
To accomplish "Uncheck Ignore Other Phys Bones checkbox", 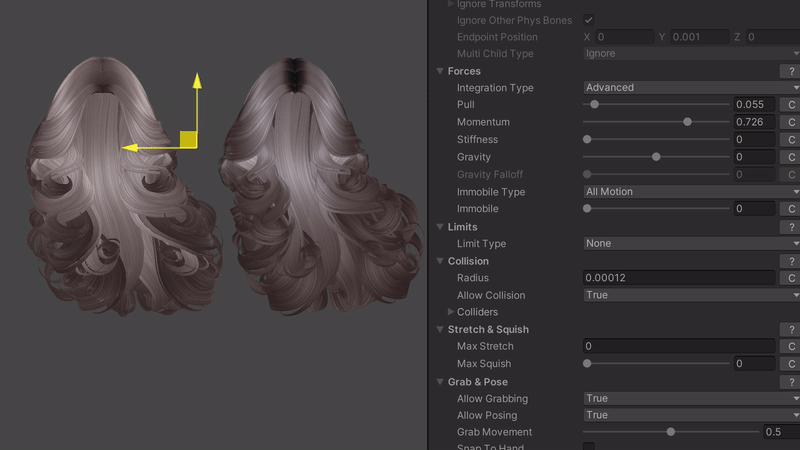I will tap(589, 20).
